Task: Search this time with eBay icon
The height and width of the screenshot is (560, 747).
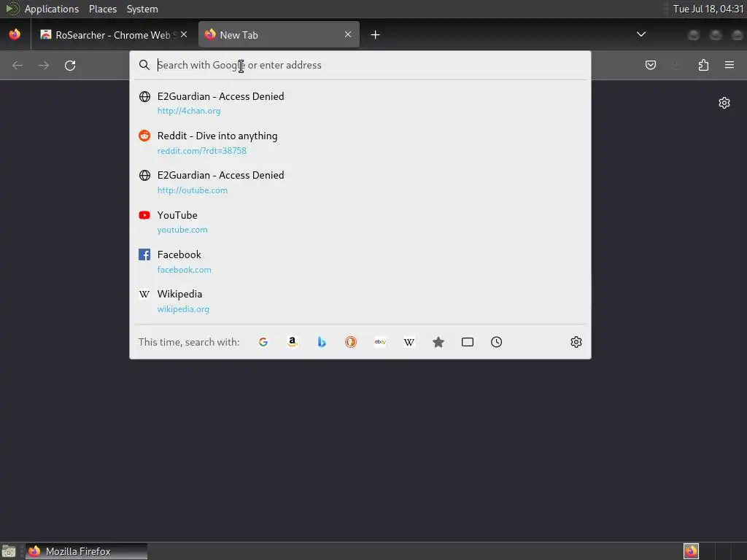Action: 380,342
